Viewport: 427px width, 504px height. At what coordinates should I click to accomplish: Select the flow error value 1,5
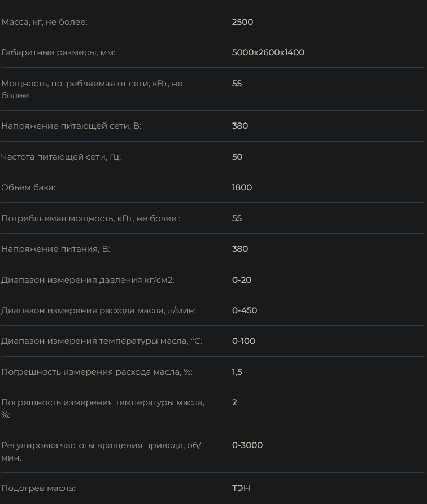pos(237,372)
